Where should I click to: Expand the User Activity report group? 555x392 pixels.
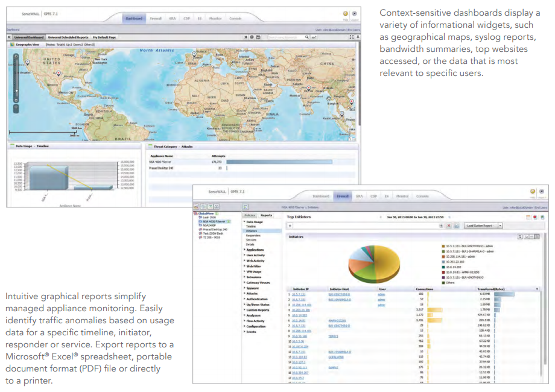pyautogui.click(x=244, y=255)
